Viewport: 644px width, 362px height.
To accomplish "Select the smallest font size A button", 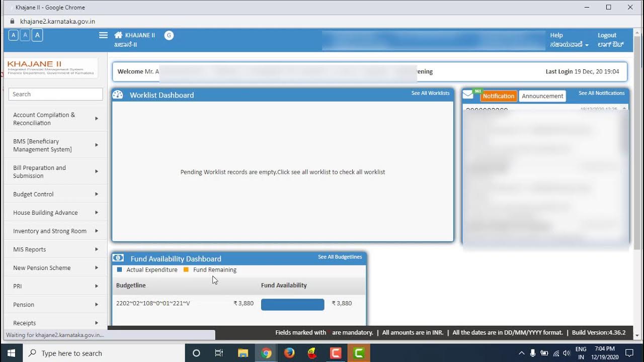I will pyautogui.click(x=14, y=35).
